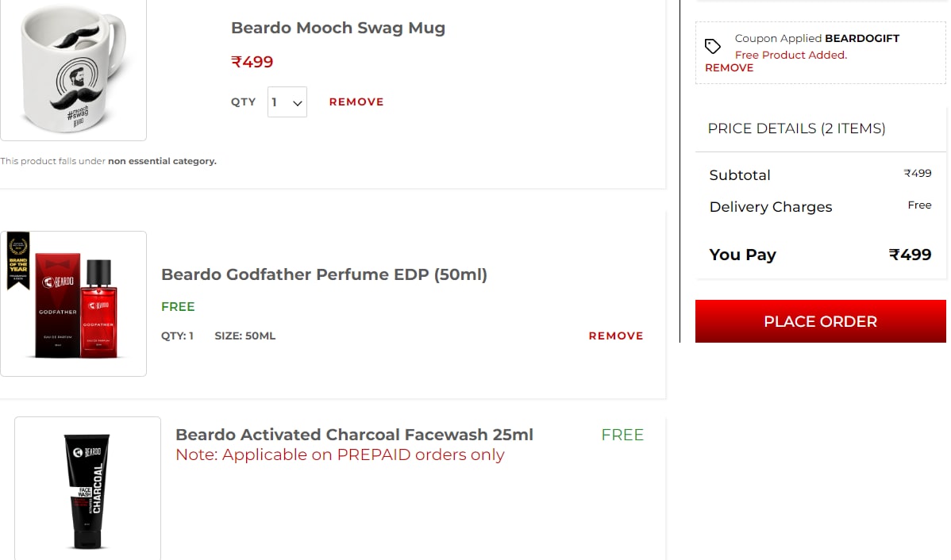The image size is (951, 560).
Task: Click the green FREE label under Godfather Perfume
Action: pyautogui.click(x=178, y=307)
